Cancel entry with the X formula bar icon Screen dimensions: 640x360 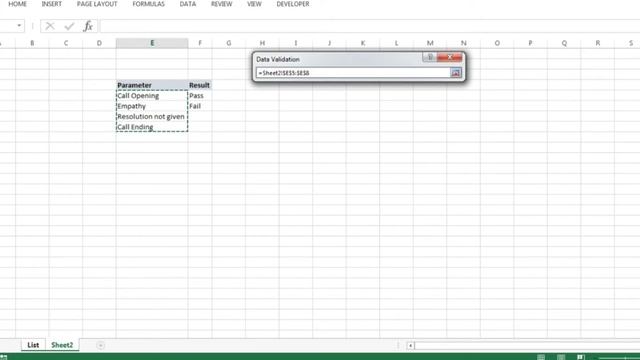coord(50,27)
